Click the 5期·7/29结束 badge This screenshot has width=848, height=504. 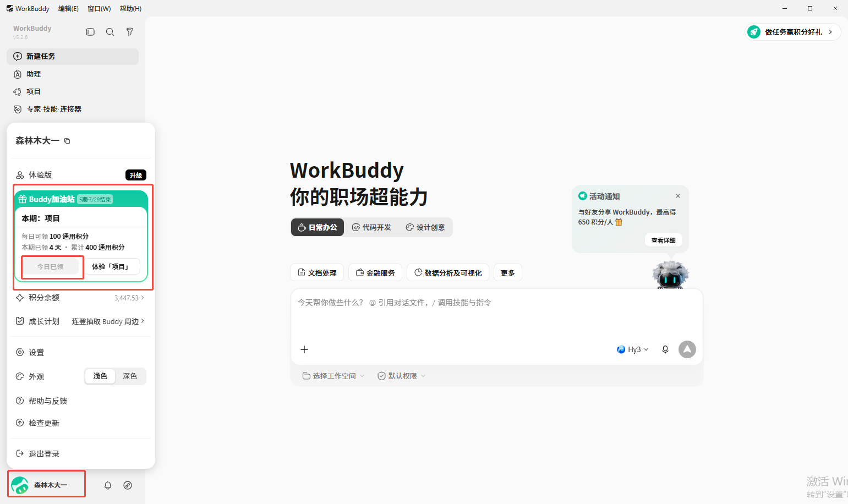click(x=95, y=199)
